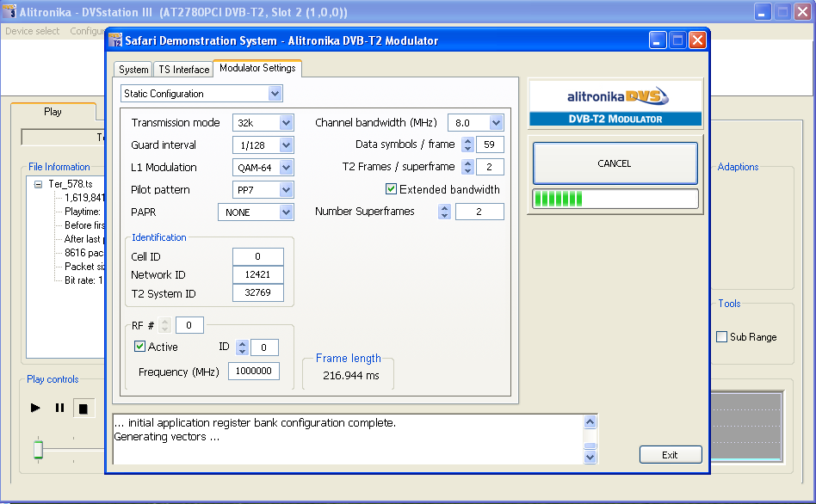
Task: Click the T2 System ID field
Action: (258, 292)
